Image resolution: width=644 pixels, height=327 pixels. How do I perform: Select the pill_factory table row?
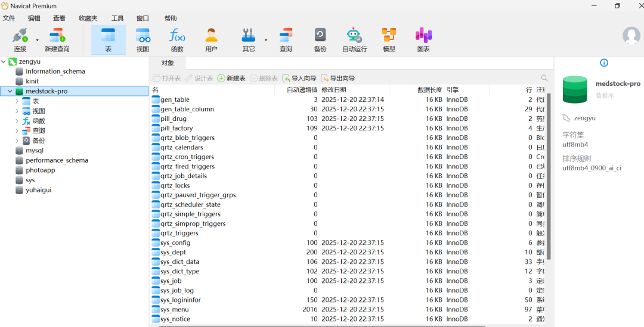tap(349, 128)
